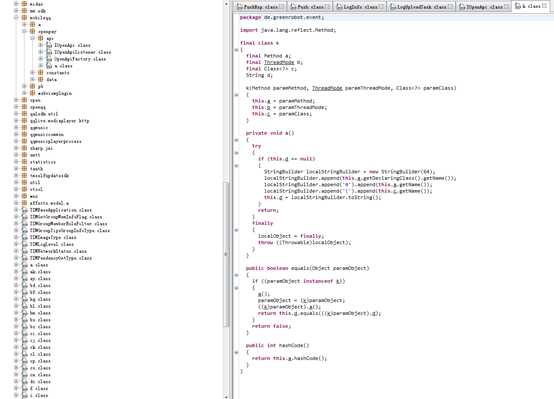Expand the constants package node

[33, 73]
